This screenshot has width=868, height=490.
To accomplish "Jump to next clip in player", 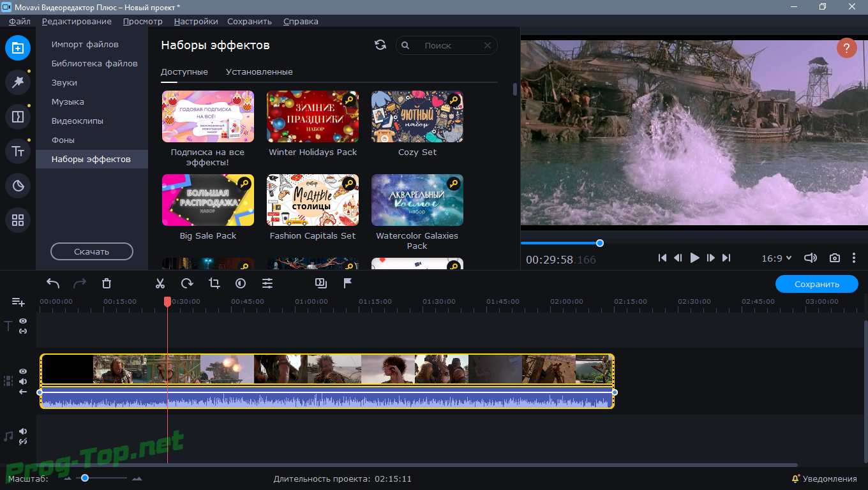I will tap(726, 258).
